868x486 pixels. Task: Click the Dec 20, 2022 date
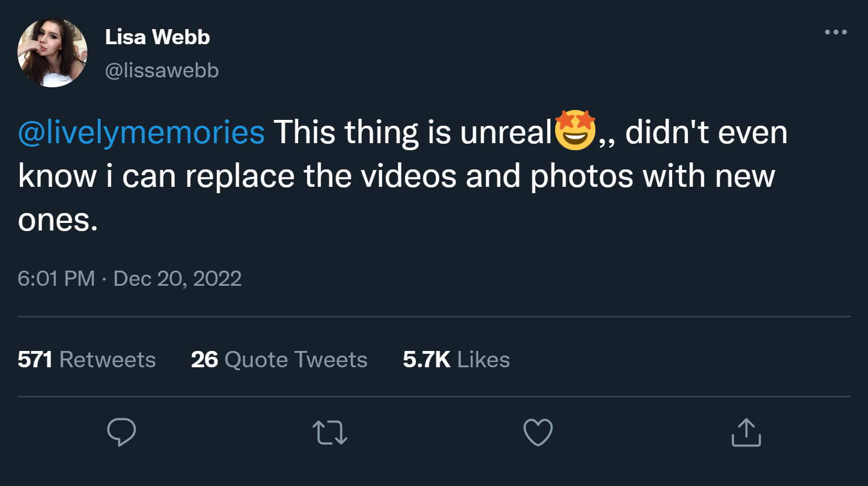[x=177, y=279]
